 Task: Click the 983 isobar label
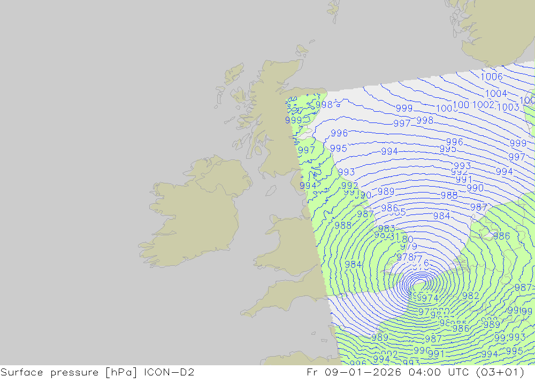(x=387, y=228)
